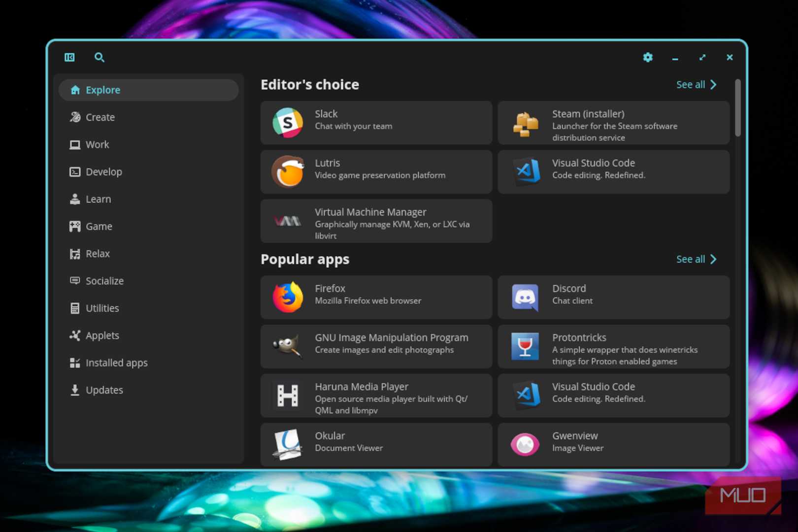The width and height of the screenshot is (798, 532).
Task: Click the vertical scrollbar handle
Action: 737,107
